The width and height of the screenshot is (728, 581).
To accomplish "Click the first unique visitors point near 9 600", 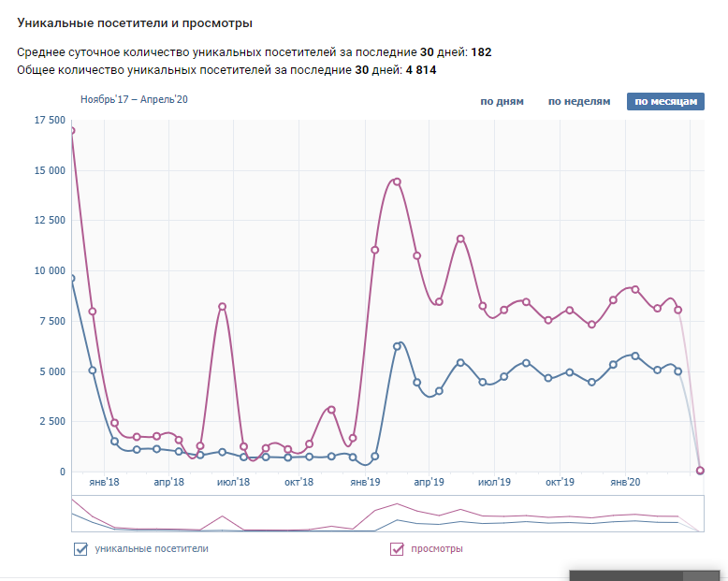I will click(71, 278).
